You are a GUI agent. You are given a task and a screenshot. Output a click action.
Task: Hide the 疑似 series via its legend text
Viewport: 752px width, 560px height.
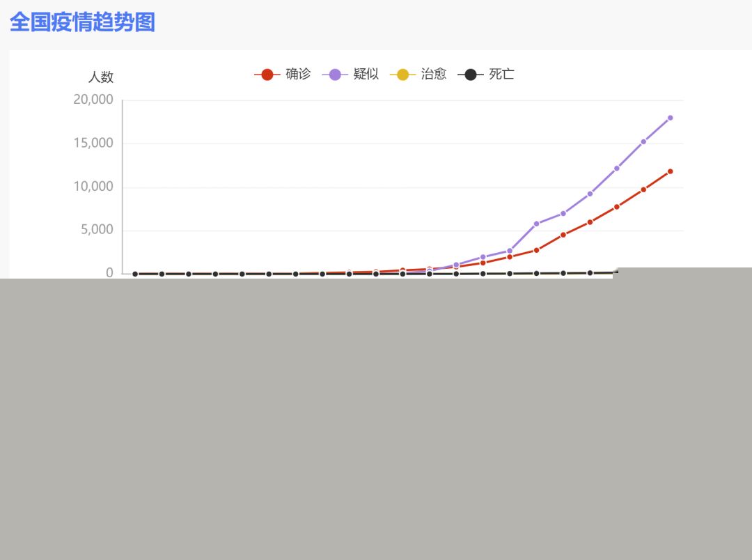366,75
